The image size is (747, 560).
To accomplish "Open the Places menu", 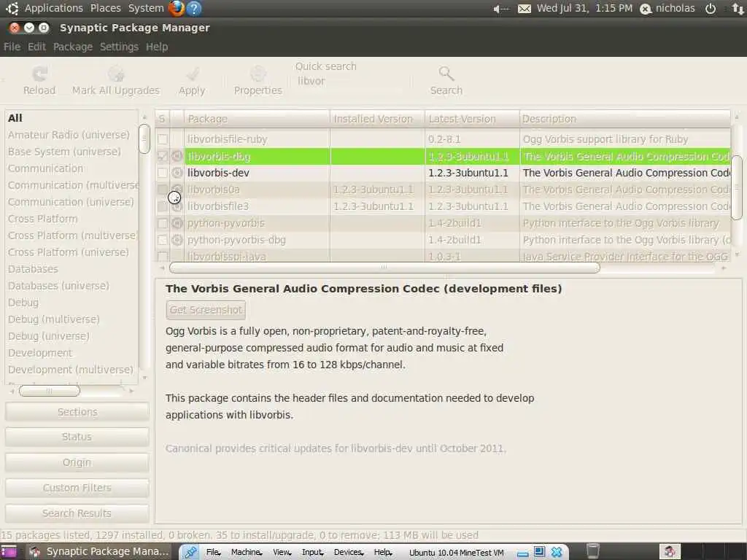I will tap(105, 8).
